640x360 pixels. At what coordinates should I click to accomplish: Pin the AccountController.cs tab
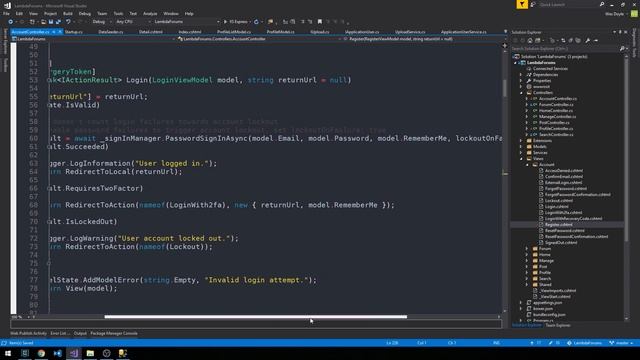pyautogui.click(x=53, y=32)
